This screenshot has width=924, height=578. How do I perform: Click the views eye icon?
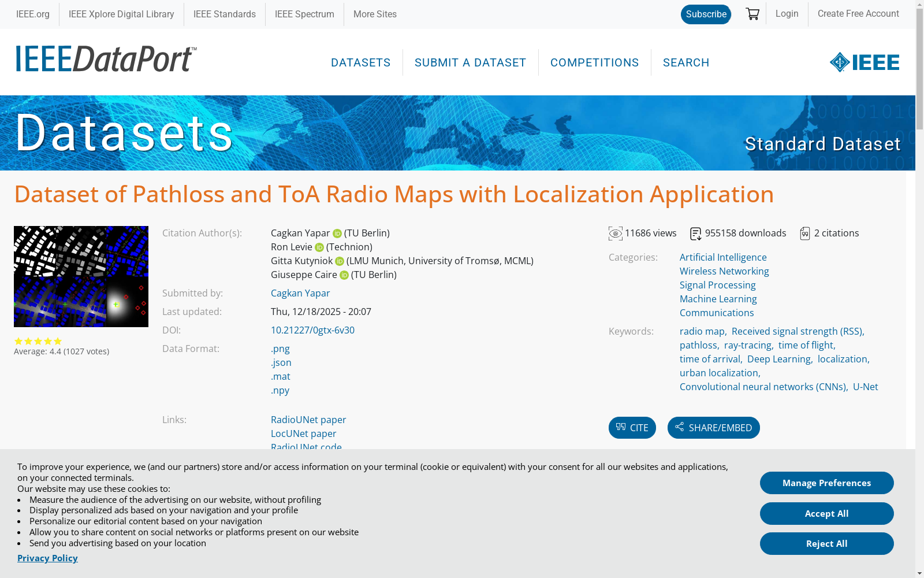[x=616, y=234]
